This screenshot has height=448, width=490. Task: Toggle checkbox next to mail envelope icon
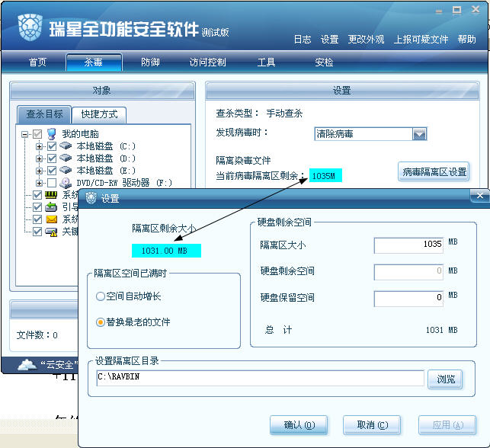pyautogui.click(x=37, y=219)
